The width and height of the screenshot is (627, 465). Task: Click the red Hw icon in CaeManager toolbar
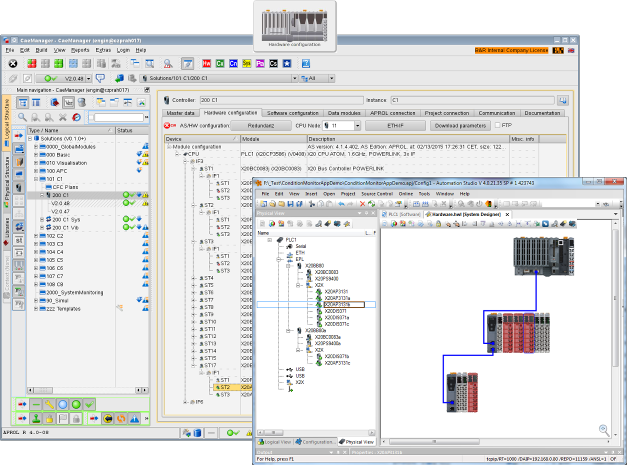coord(206,64)
